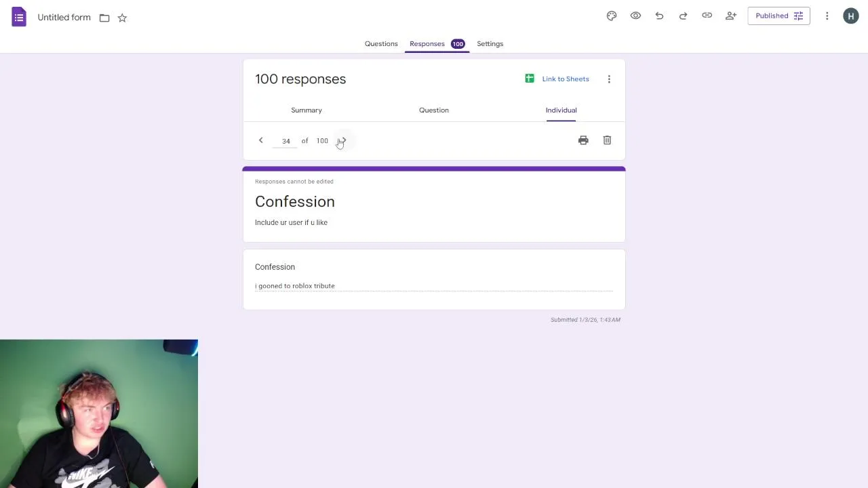The height and width of the screenshot is (488, 868).
Task: Go to the previous response
Action: [x=260, y=140]
